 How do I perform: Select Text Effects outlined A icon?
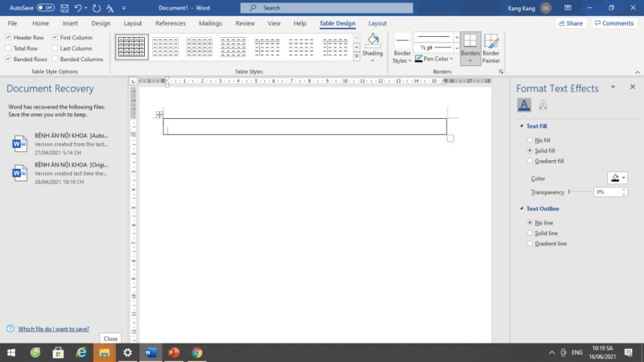543,105
